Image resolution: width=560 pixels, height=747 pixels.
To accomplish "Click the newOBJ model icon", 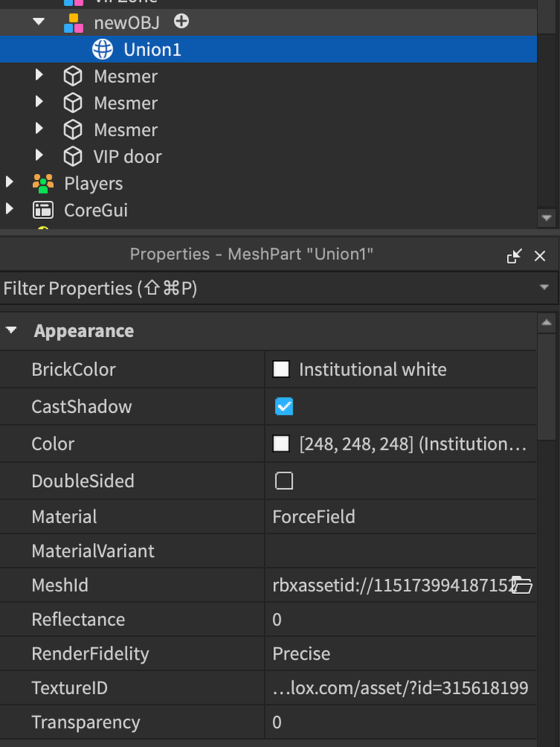I will pyautogui.click(x=72, y=22).
